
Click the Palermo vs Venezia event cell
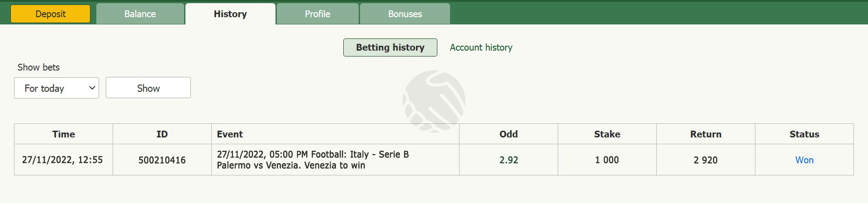pos(335,160)
